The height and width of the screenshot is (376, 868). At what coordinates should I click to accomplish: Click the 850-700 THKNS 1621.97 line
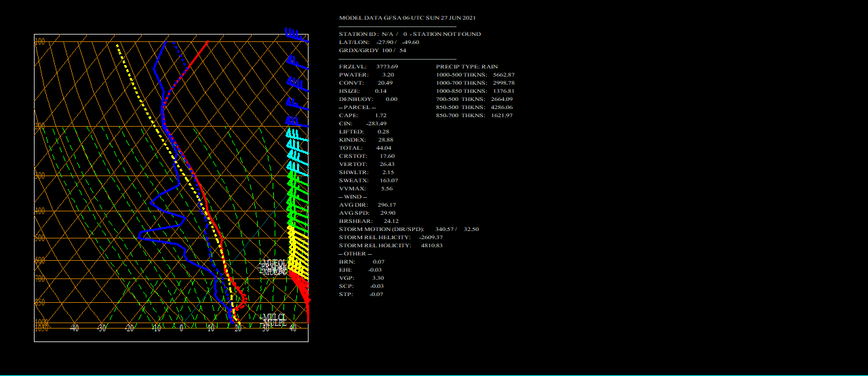(x=475, y=115)
